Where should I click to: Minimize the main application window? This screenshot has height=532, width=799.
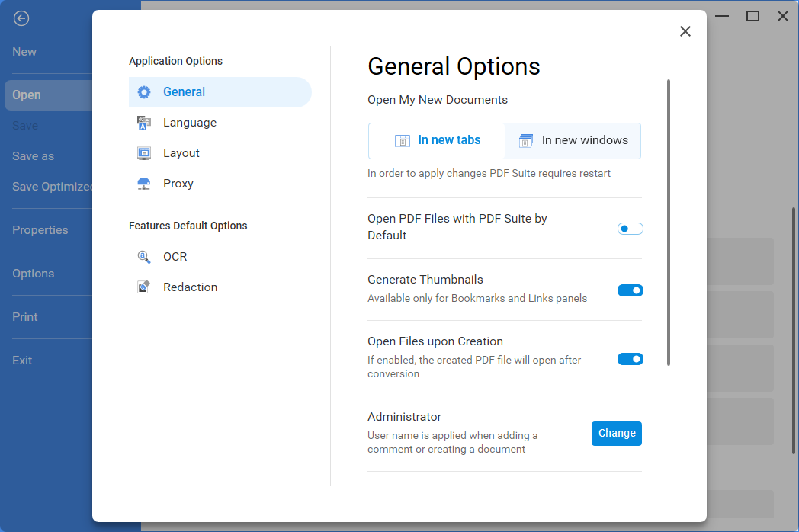(x=722, y=16)
